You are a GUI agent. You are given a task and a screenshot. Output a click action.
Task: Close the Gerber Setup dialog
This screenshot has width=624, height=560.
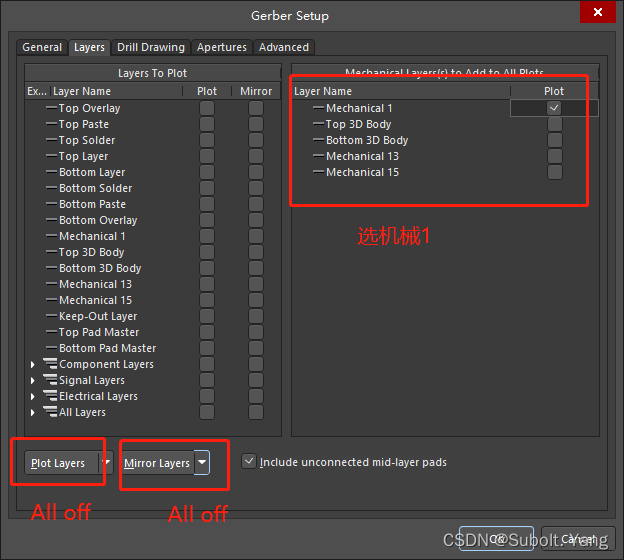click(598, 12)
